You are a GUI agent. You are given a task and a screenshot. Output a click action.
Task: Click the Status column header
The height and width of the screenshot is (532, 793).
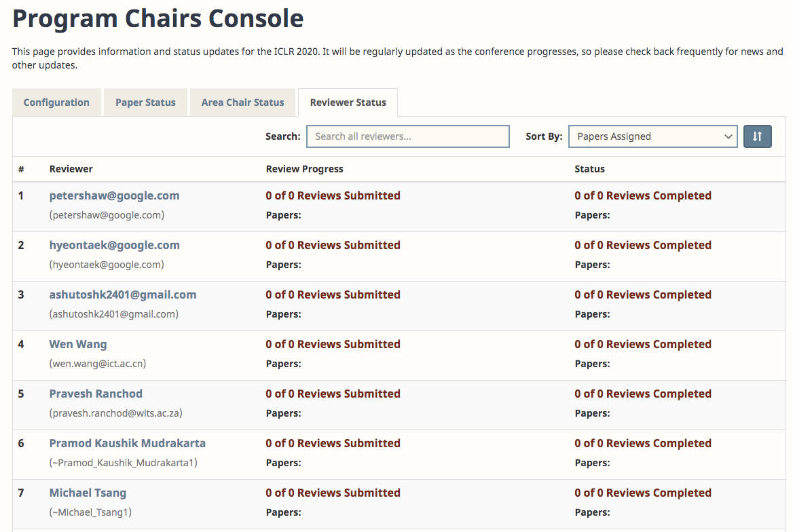point(589,168)
